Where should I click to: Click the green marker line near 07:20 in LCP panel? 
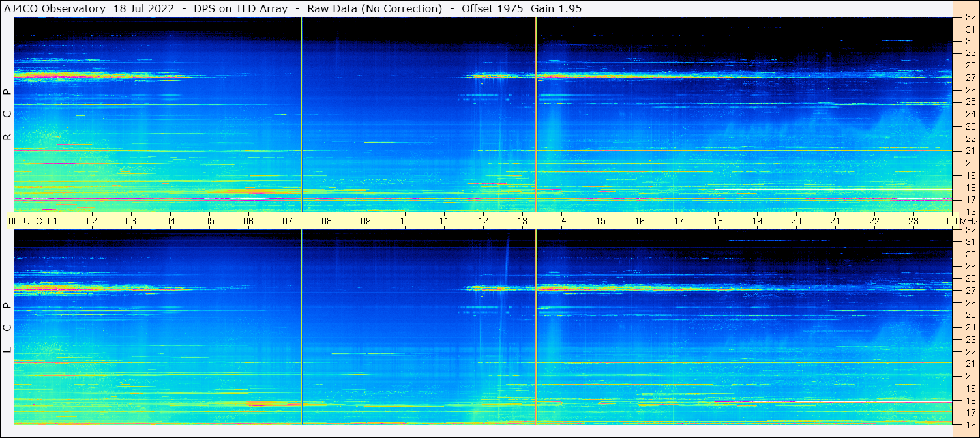coord(301,327)
